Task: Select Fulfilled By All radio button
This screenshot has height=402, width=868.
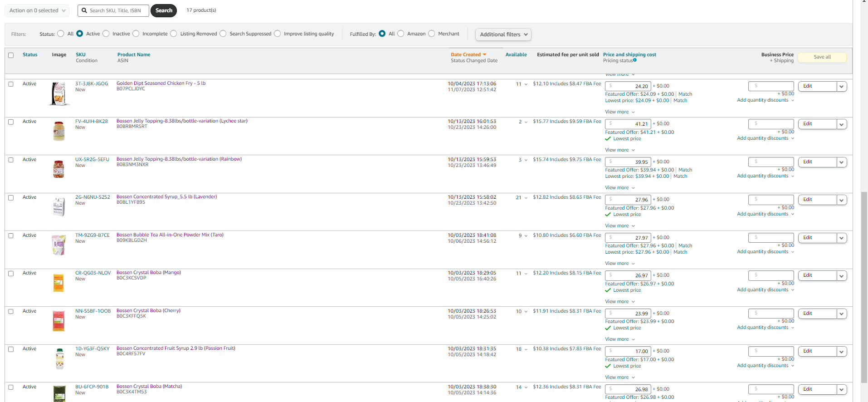Action: tap(382, 34)
